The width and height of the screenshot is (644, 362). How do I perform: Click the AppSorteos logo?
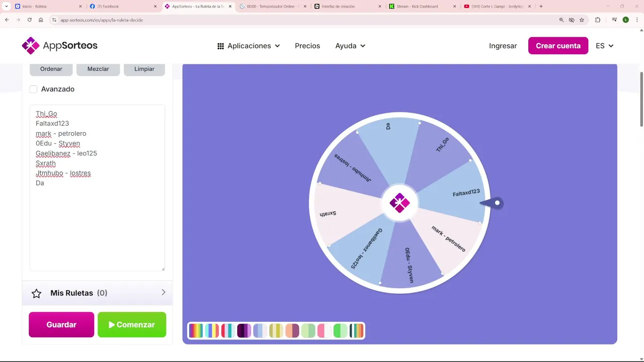[60, 46]
